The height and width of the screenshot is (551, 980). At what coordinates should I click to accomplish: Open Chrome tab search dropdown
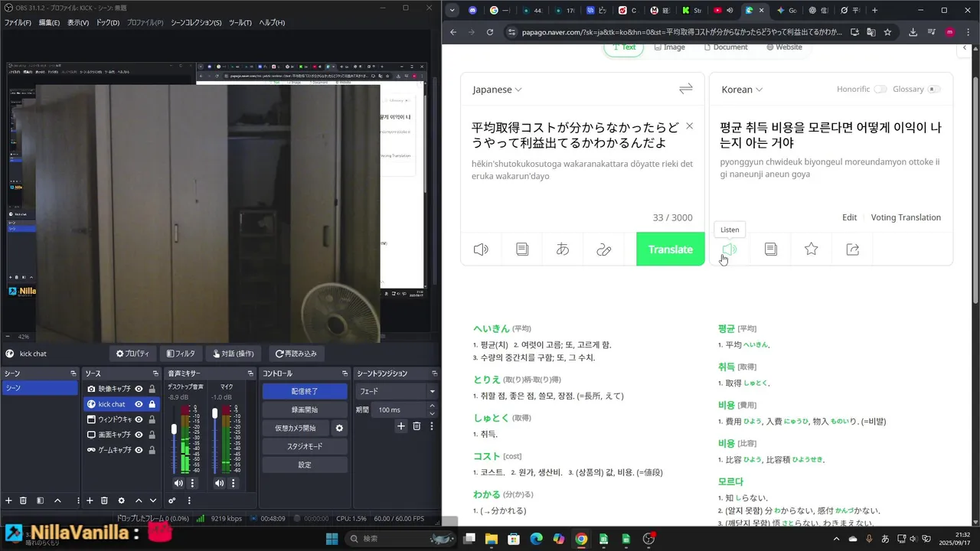click(x=452, y=11)
